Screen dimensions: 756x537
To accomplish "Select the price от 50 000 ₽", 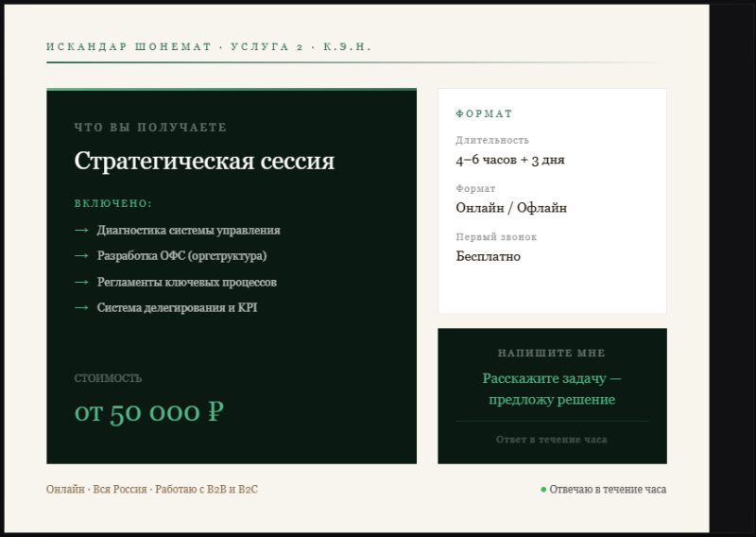I will (149, 412).
